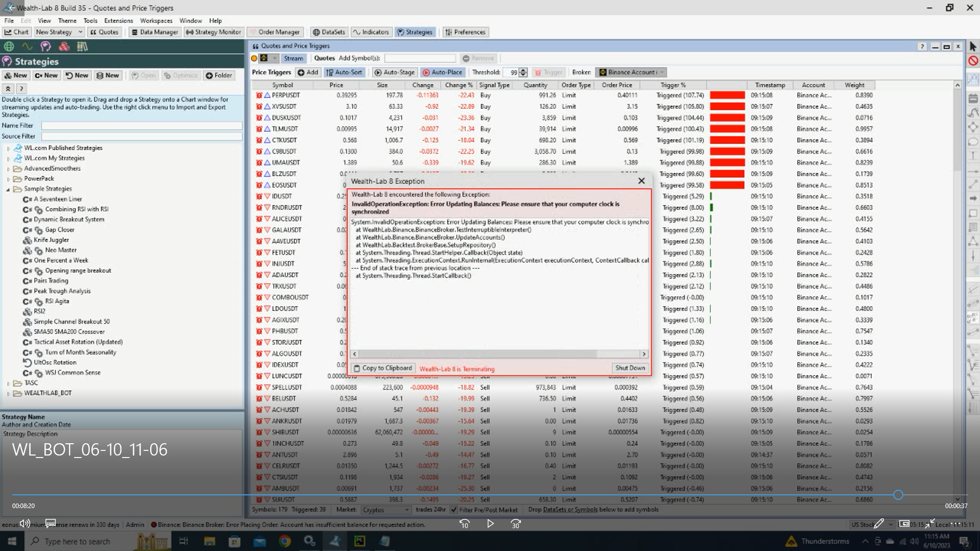Open the Indicators panel
Viewport: 980px width, 551px height.
(371, 32)
